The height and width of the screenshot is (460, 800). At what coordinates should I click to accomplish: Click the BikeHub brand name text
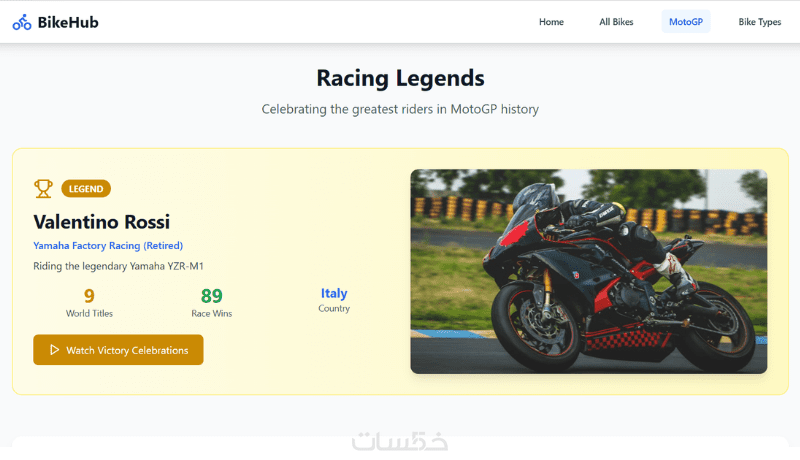point(68,22)
